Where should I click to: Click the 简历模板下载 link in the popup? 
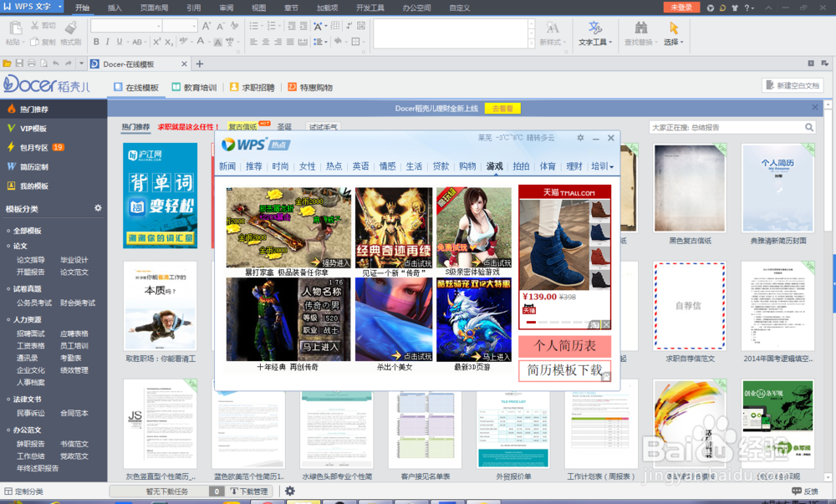564,370
